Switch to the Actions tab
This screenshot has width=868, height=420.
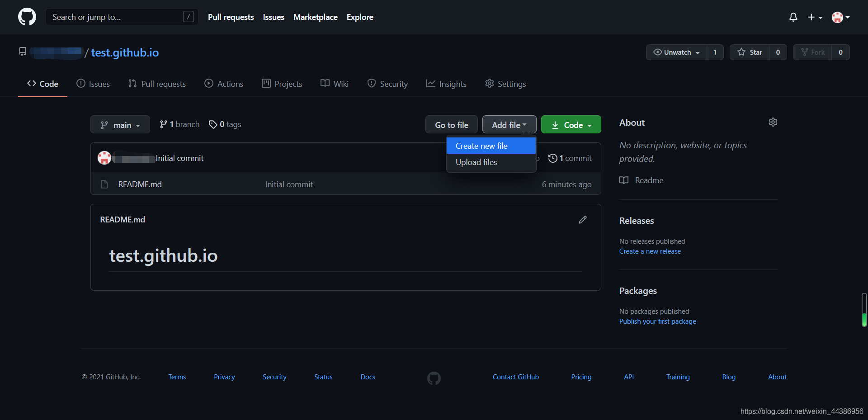224,84
